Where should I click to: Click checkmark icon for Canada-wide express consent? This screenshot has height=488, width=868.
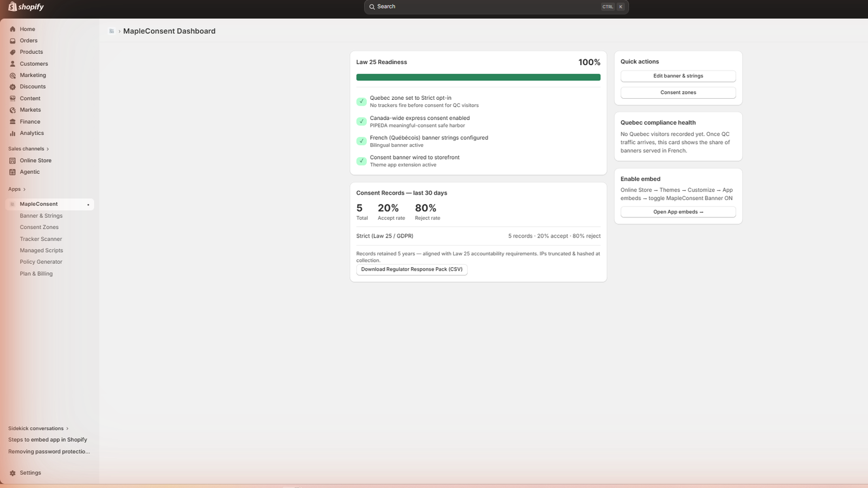point(361,121)
